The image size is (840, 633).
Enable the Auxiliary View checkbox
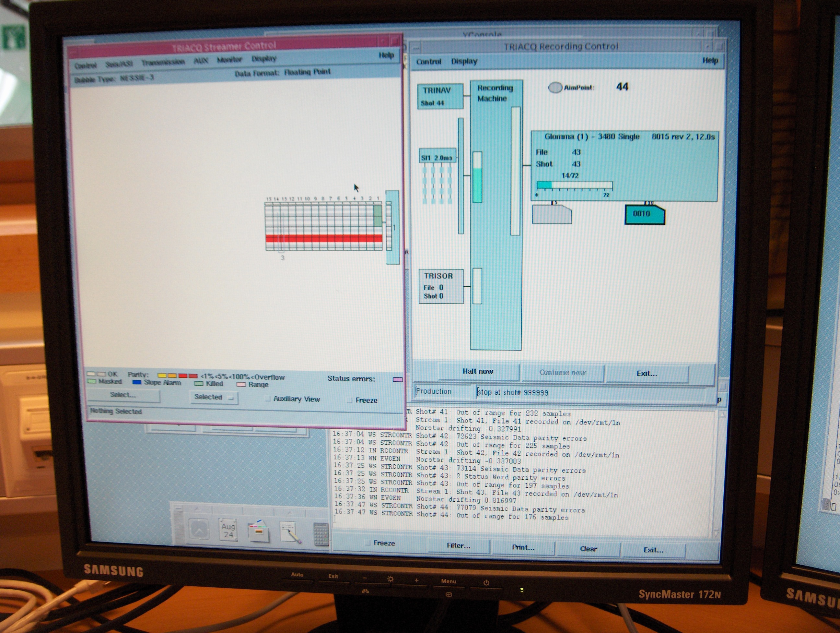(x=268, y=399)
